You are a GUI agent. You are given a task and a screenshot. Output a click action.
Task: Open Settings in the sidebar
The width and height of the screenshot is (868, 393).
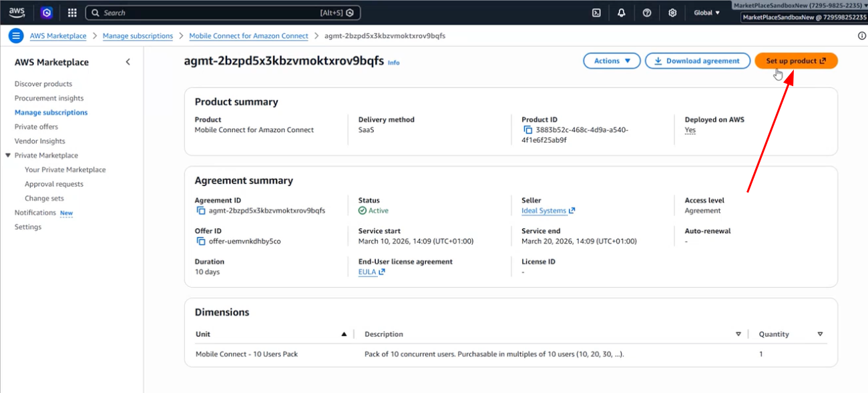click(28, 228)
